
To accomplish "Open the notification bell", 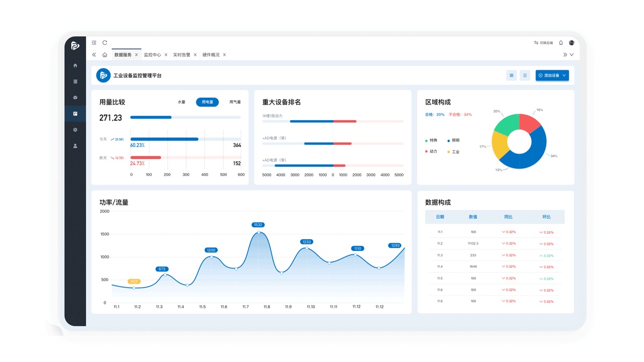I will (561, 43).
